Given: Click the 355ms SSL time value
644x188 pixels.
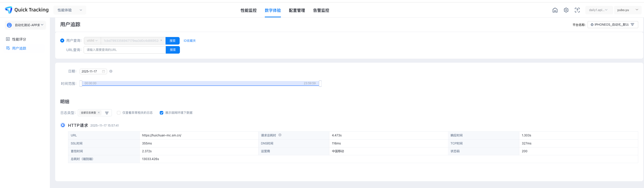Looking at the screenshot, I should coord(147,143).
